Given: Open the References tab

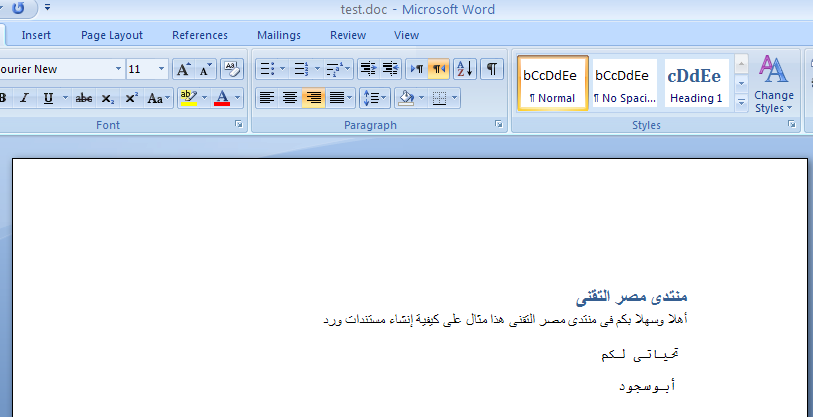Looking at the screenshot, I should [x=200, y=35].
